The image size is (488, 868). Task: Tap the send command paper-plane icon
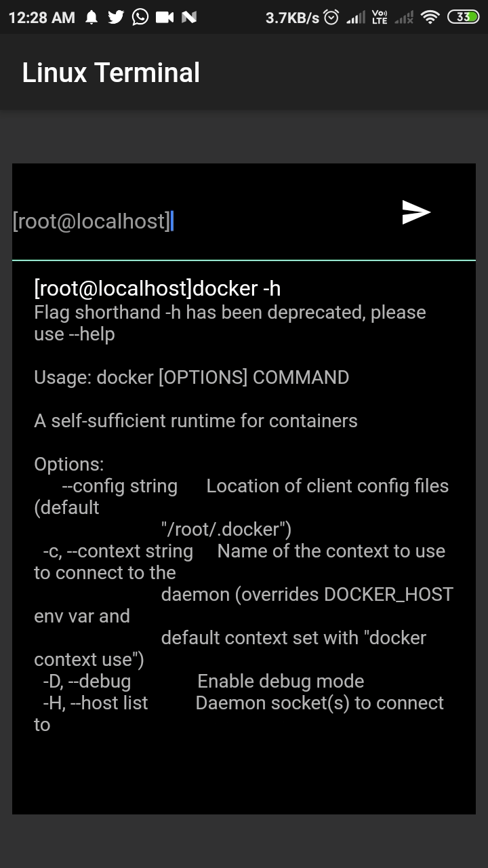[x=416, y=212]
